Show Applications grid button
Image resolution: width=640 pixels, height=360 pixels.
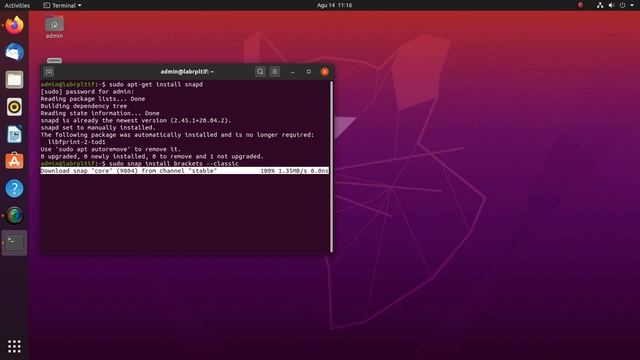click(14, 347)
